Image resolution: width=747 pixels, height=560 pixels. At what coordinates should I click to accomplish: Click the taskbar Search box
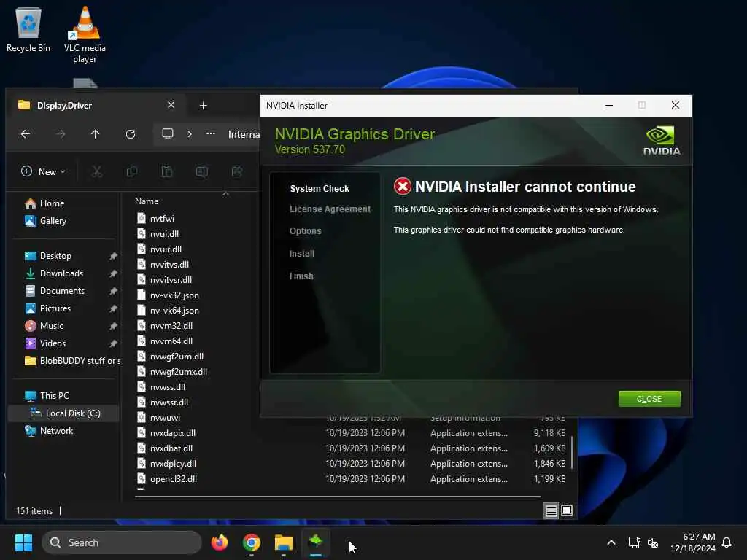pos(122,542)
